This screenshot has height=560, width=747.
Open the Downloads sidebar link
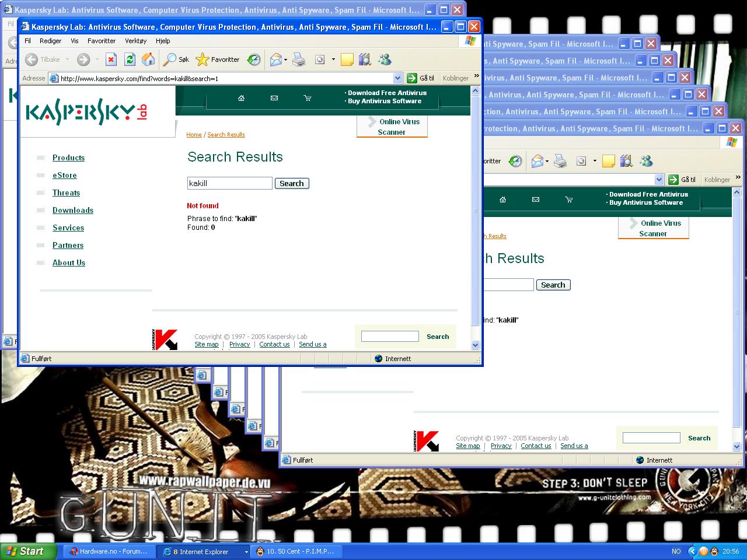[73, 210]
